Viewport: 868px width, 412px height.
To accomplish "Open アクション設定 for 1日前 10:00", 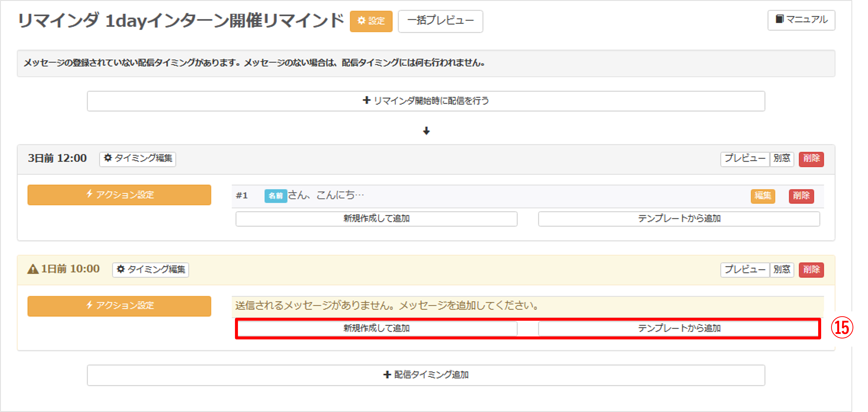I will 119,306.
